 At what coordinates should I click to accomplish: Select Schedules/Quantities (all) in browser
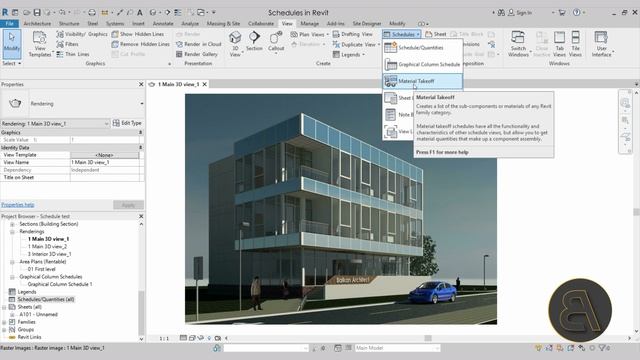[46, 299]
